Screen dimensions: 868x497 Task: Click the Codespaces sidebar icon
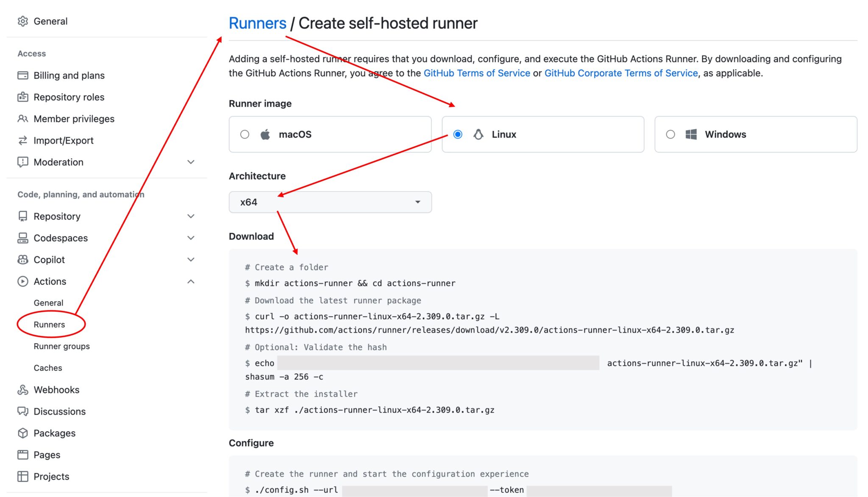[x=23, y=238]
